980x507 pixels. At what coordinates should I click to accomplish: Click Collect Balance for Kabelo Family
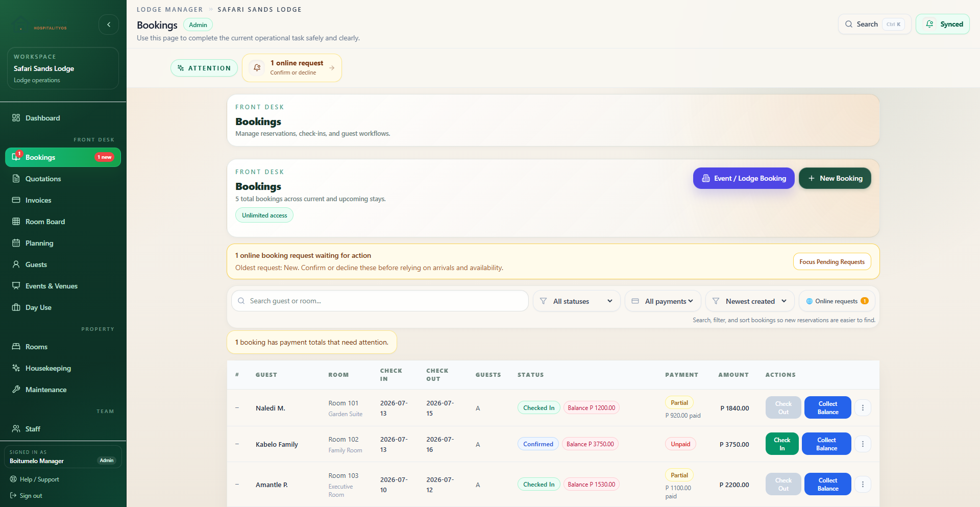click(x=826, y=444)
